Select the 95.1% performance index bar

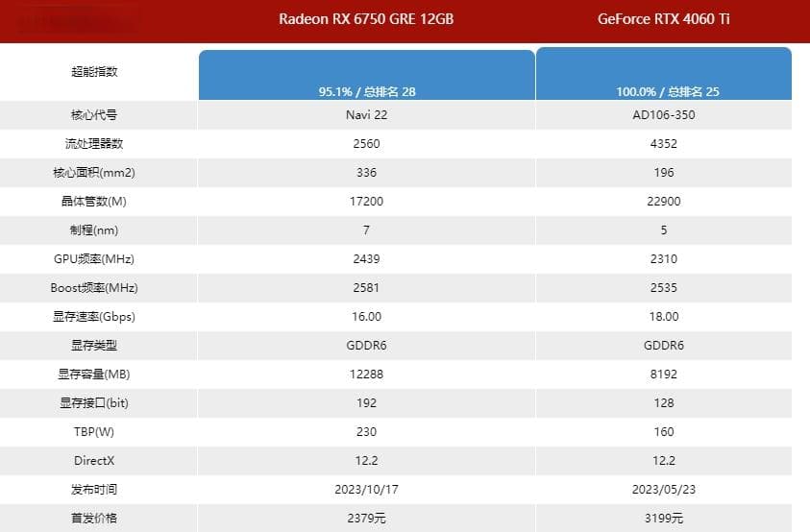(x=367, y=75)
